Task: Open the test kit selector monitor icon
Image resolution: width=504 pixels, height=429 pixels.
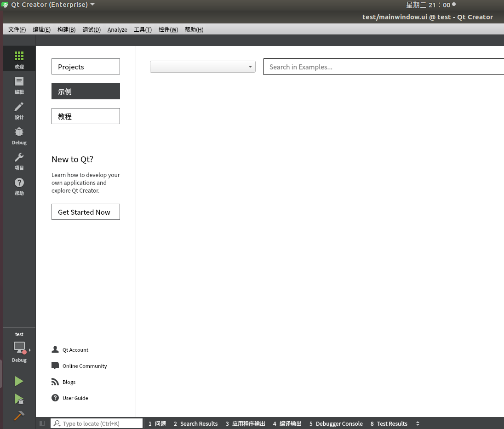Action: click(20, 348)
